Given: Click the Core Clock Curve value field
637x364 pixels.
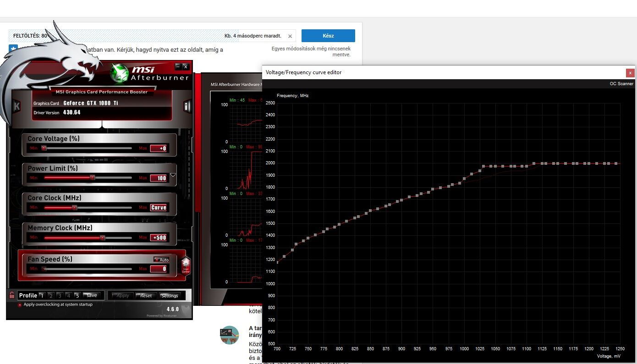Looking at the screenshot, I should 159,207.
